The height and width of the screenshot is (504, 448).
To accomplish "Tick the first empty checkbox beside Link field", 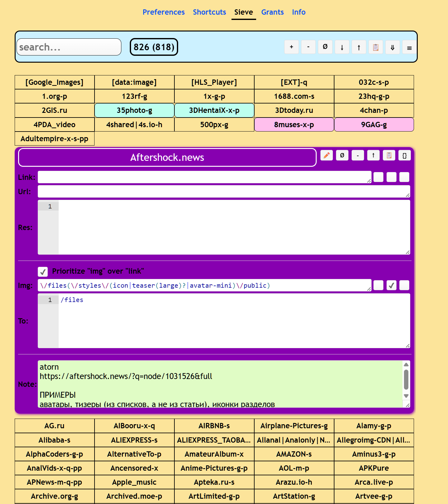I will pos(378,177).
